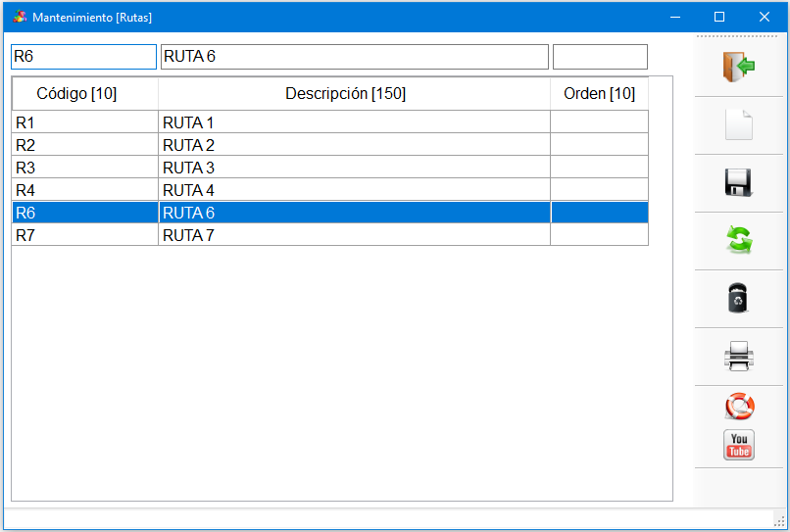790x532 pixels.
Task: Click the RUTA 3 description cell
Action: [x=354, y=168]
